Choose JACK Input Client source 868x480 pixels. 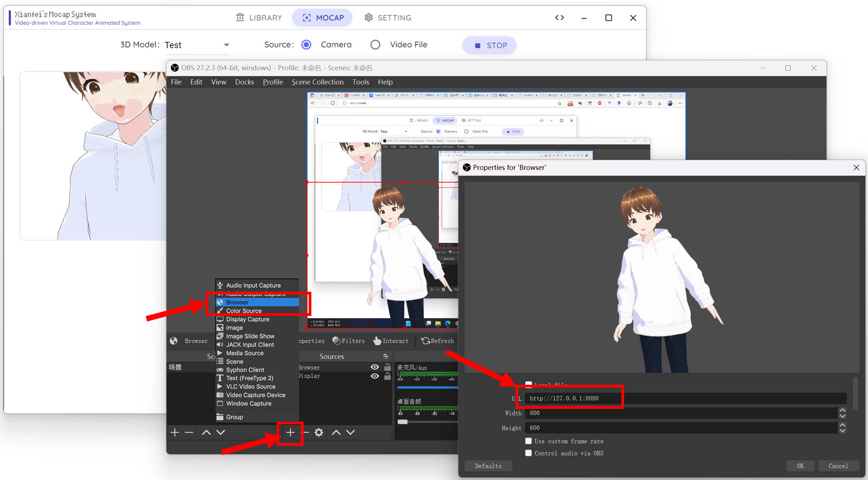pos(257,345)
